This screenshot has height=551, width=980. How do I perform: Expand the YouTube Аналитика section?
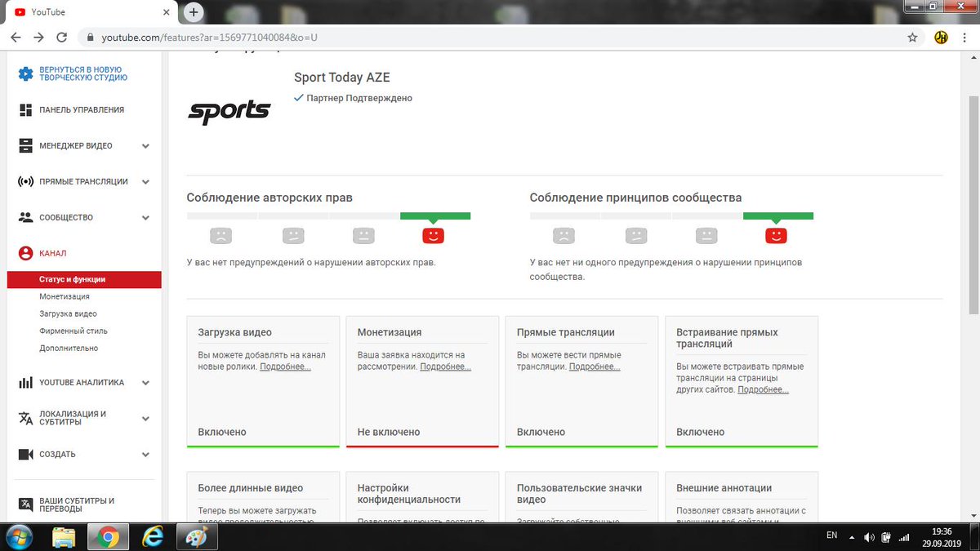(145, 383)
